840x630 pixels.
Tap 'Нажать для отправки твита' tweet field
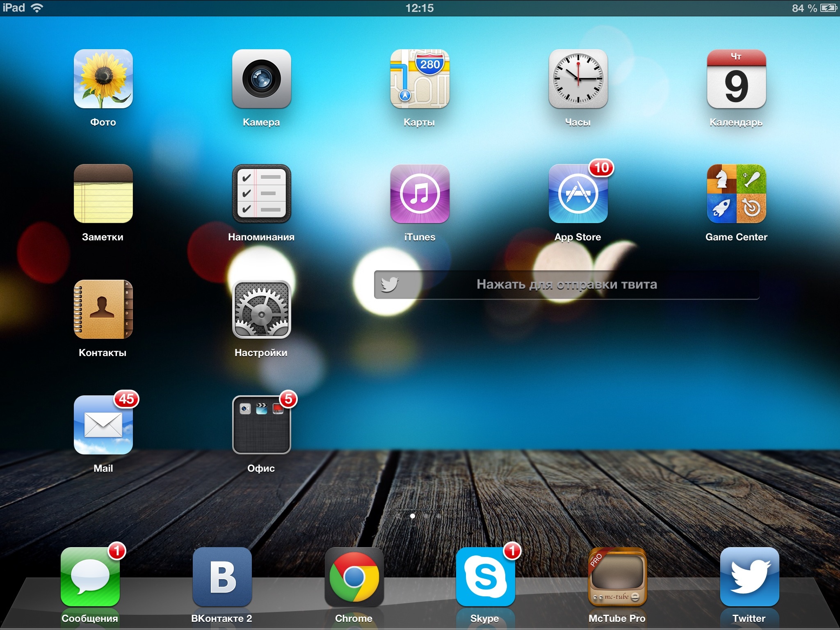tap(566, 285)
